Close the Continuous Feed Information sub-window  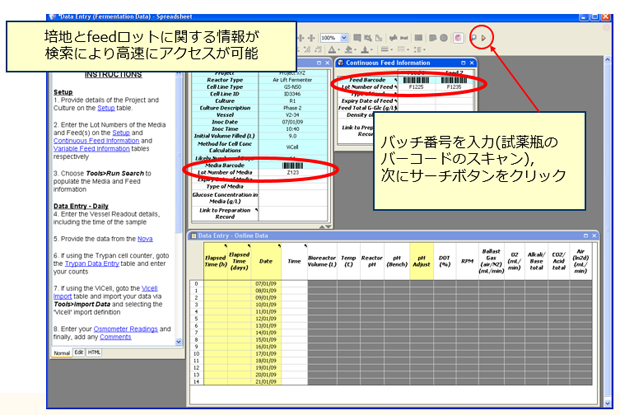[x=472, y=63]
